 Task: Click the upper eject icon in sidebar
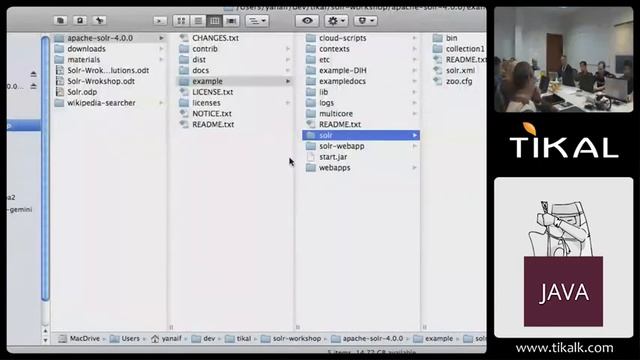tap(33, 74)
